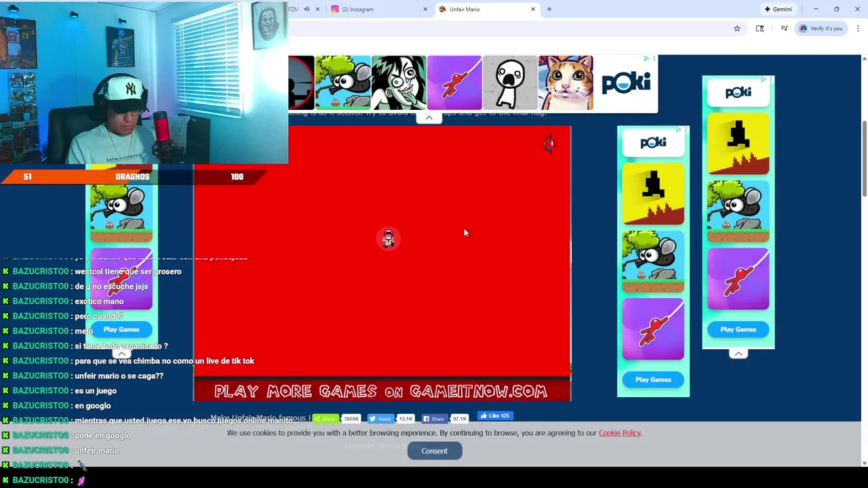Close the Unfair Mario tab

point(533,9)
